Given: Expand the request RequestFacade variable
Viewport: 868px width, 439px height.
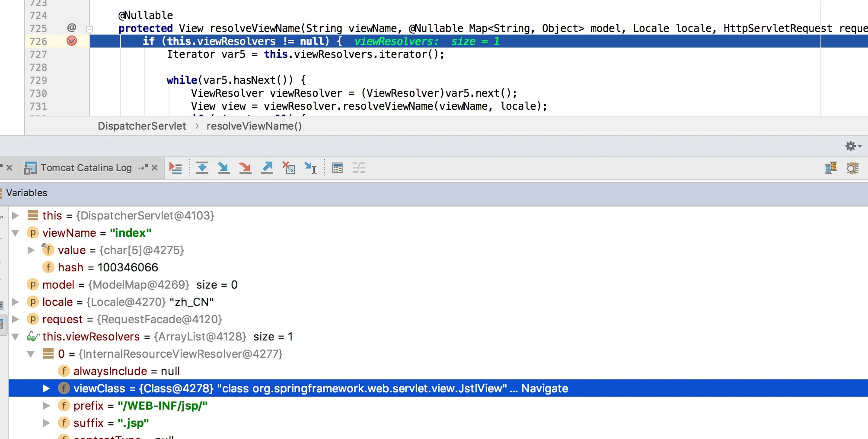Looking at the screenshot, I should (x=16, y=319).
